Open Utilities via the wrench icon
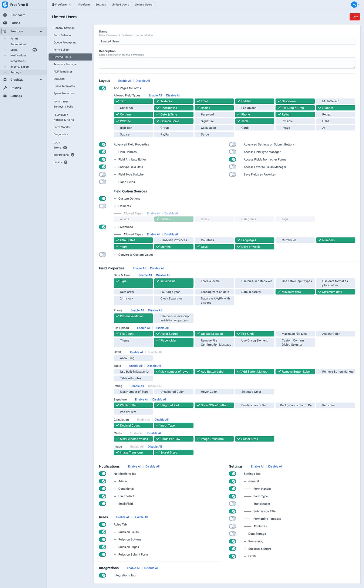Viewport: 364px width, 588px height. [x=5, y=88]
